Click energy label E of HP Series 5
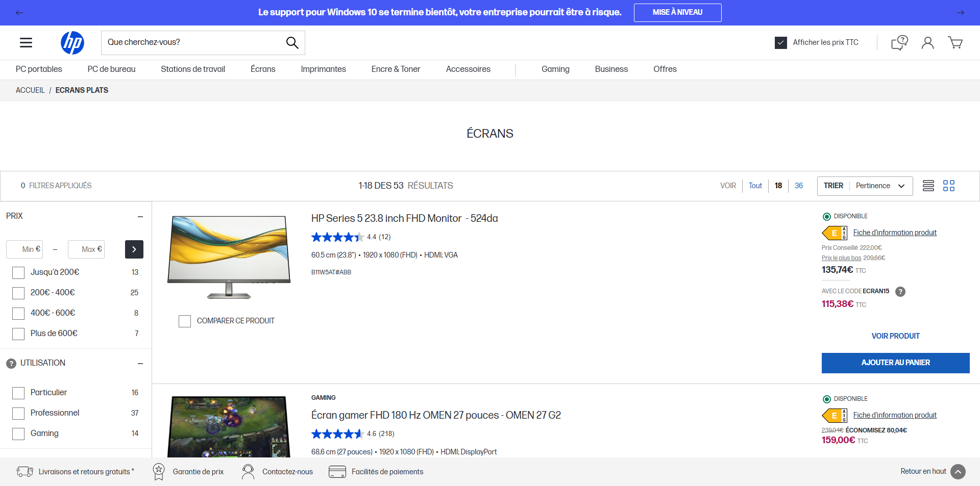Viewport: 980px width, 486px height. [835, 233]
